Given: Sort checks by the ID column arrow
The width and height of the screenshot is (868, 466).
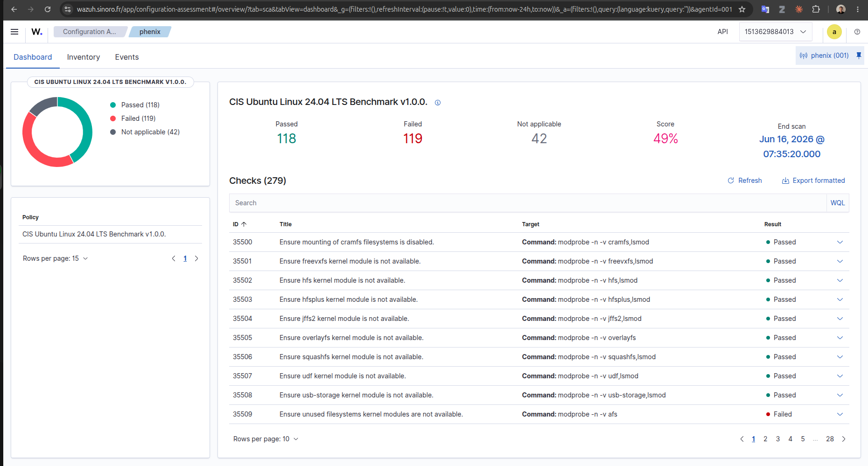Looking at the screenshot, I should click(x=244, y=224).
